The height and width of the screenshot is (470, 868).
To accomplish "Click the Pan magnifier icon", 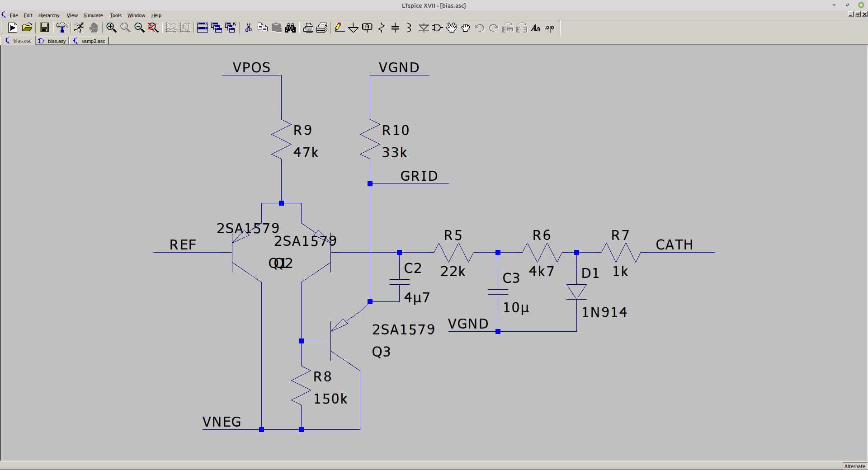I will (125, 28).
